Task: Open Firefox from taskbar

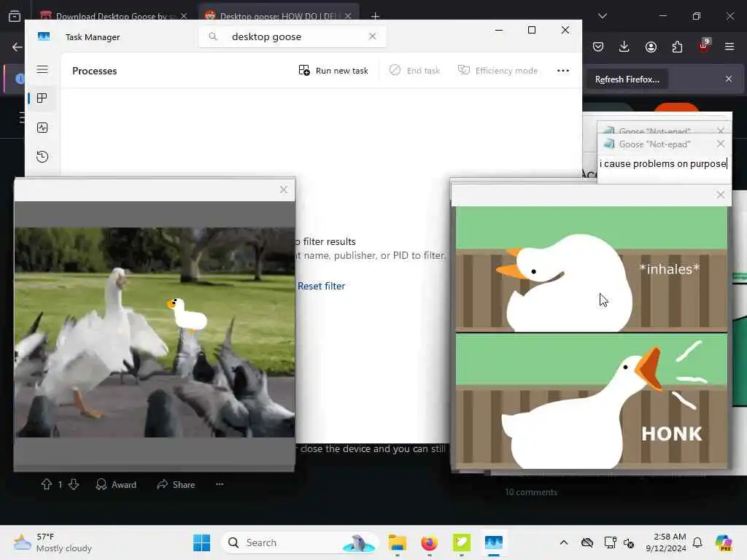Action: click(429, 542)
